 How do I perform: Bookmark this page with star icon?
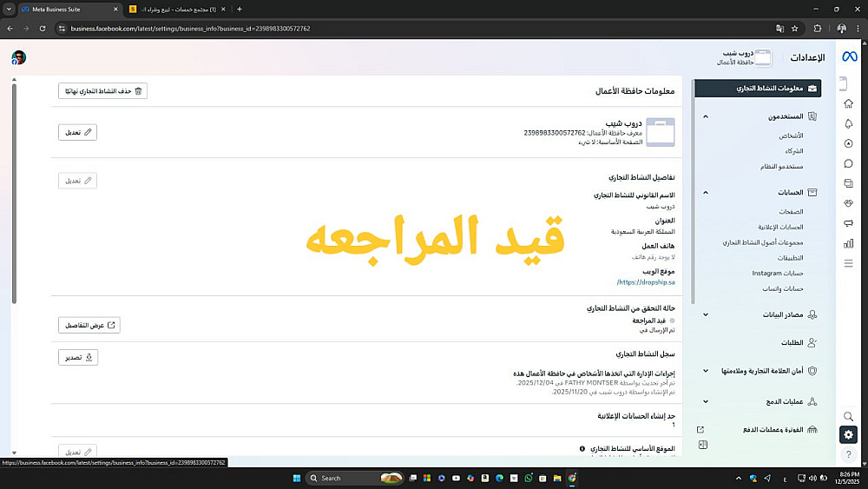click(795, 29)
